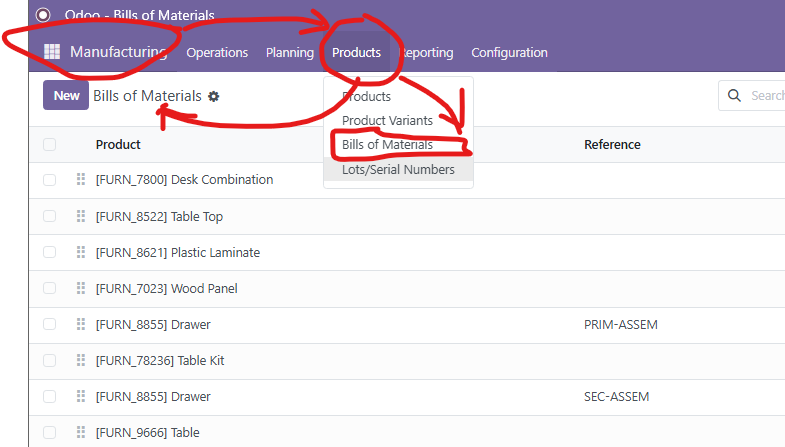Image resolution: width=785 pixels, height=447 pixels.
Task: Select the drag handle for Plastic Laminate
Action: [81, 252]
